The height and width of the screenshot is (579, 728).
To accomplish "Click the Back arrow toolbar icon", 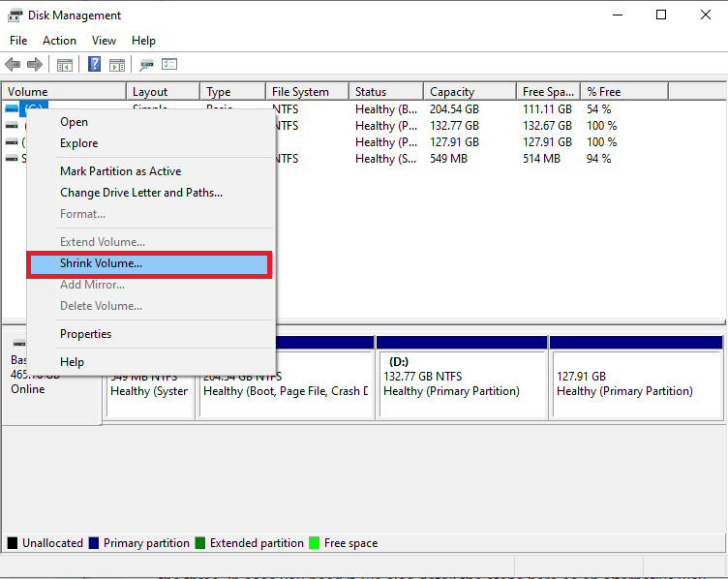I will click(x=13, y=65).
